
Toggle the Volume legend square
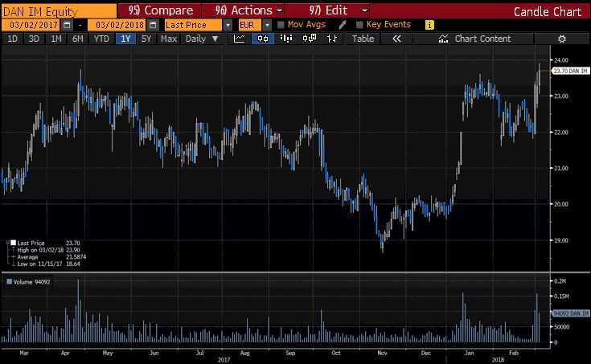[x=9, y=282]
